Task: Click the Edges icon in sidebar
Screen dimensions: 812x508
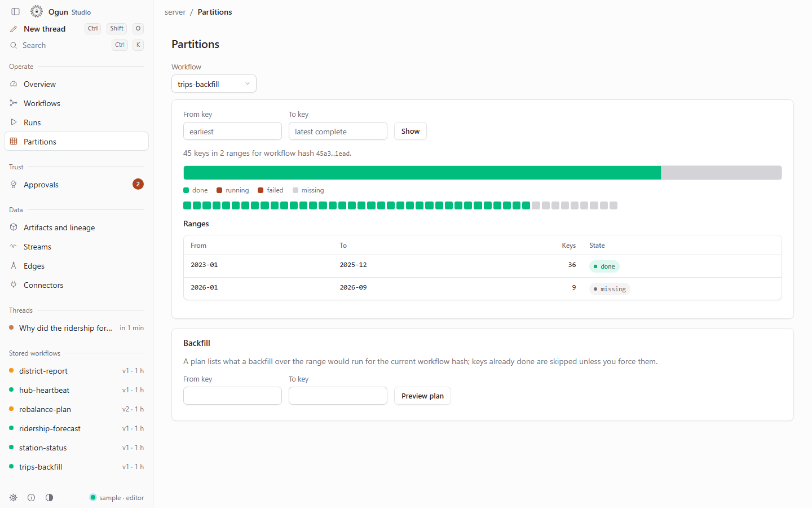Action: pos(14,266)
